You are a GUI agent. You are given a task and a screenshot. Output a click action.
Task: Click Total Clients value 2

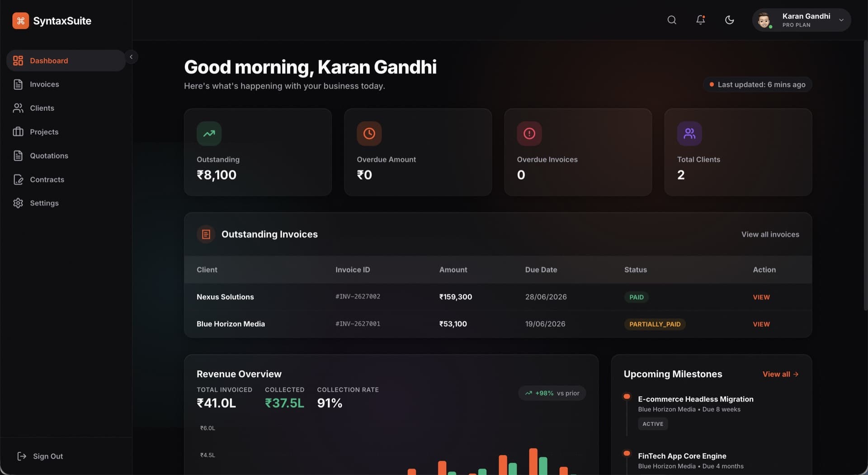point(680,175)
